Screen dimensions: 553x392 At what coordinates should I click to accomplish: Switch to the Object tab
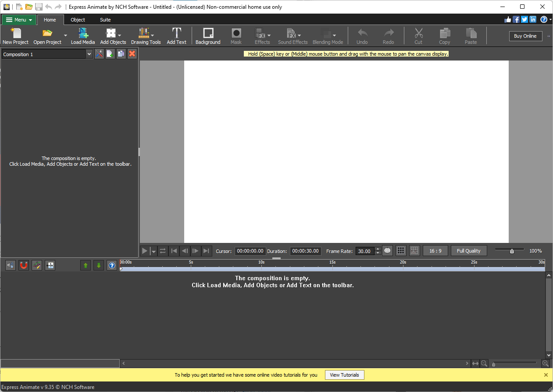pyautogui.click(x=78, y=20)
